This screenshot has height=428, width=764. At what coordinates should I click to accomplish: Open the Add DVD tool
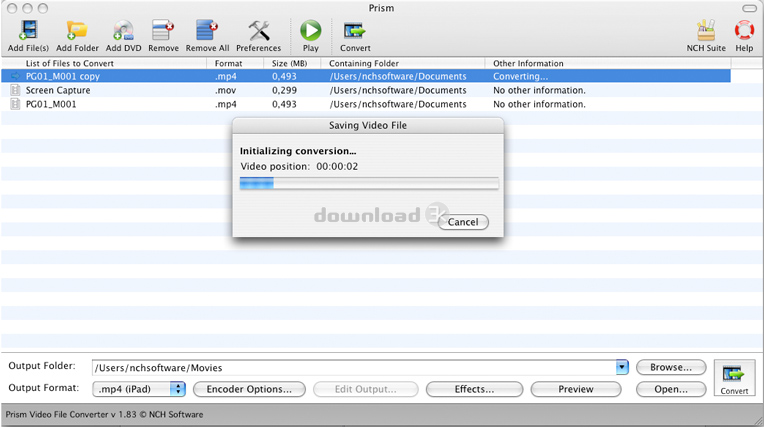click(x=123, y=32)
